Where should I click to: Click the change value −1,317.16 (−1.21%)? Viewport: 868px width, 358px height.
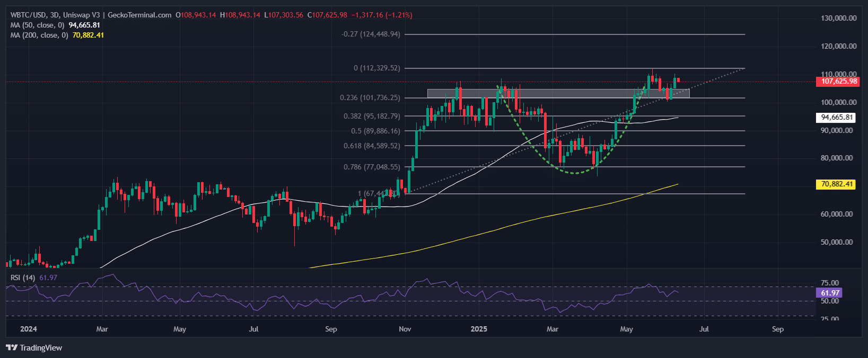click(x=382, y=15)
